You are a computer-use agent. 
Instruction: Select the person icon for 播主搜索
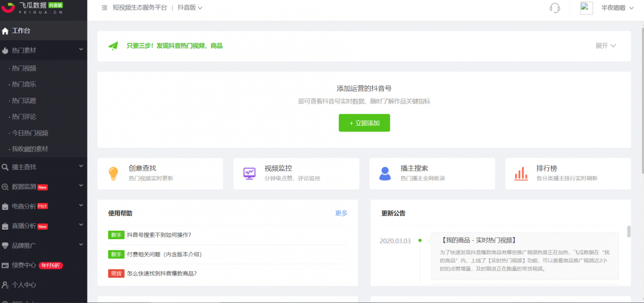(385, 173)
